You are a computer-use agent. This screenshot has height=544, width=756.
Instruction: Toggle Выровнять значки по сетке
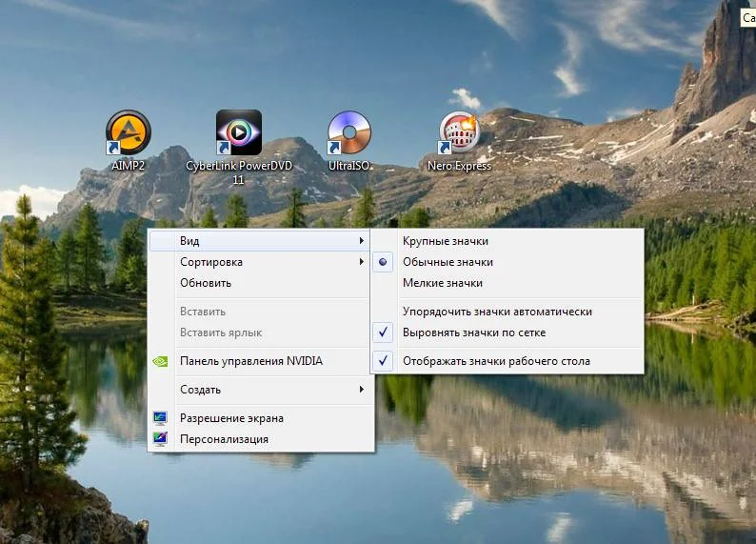pyautogui.click(x=507, y=332)
